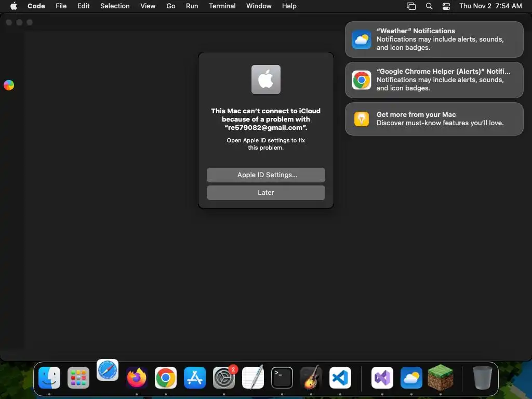Click the red close button of Code window
This screenshot has height=399, width=532.
click(9, 22)
